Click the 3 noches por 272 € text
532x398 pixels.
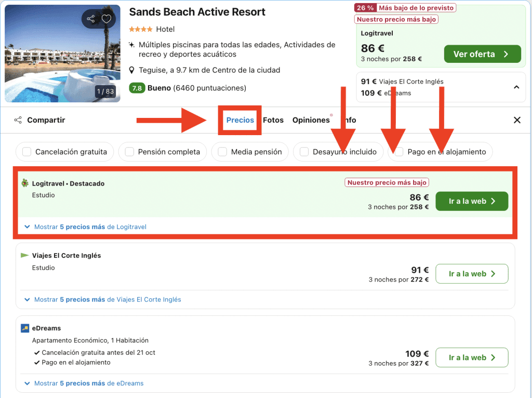tap(398, 280)
